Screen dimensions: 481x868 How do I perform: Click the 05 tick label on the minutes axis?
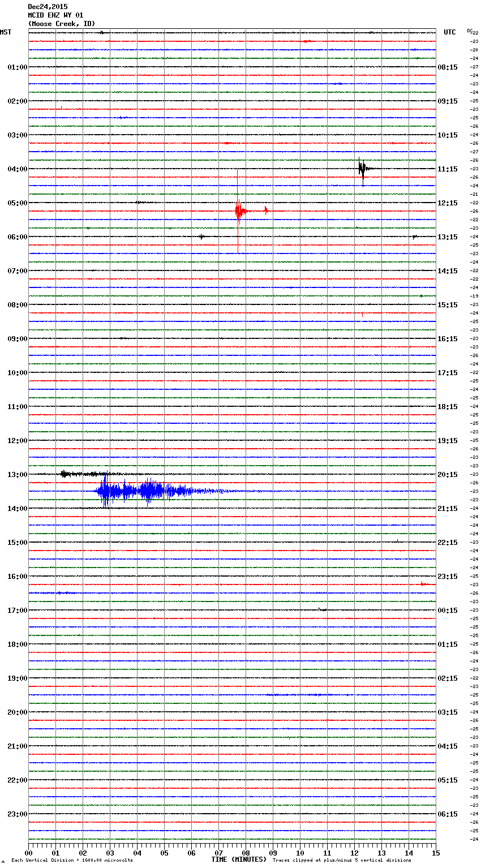tap(164, 853)
